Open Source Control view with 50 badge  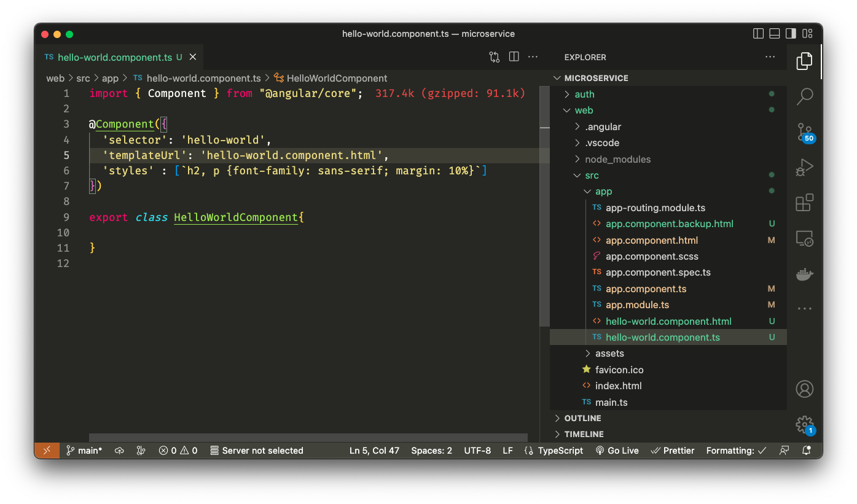click(x=804, y=132)
